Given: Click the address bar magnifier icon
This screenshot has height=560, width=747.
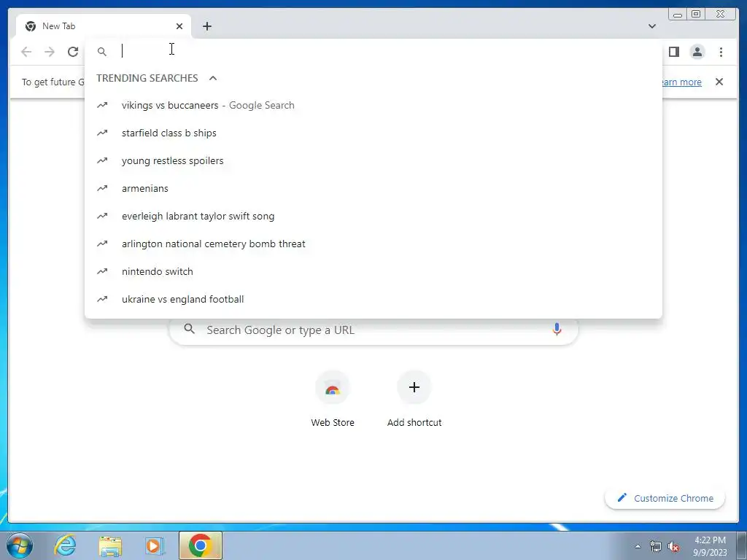Looking at the screenshot, I should (x=102, y=52).
